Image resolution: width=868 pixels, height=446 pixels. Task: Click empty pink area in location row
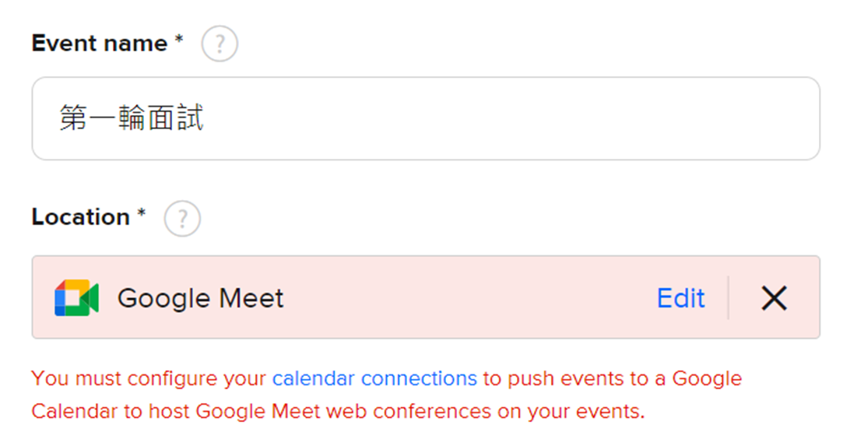tap(470, 297)
